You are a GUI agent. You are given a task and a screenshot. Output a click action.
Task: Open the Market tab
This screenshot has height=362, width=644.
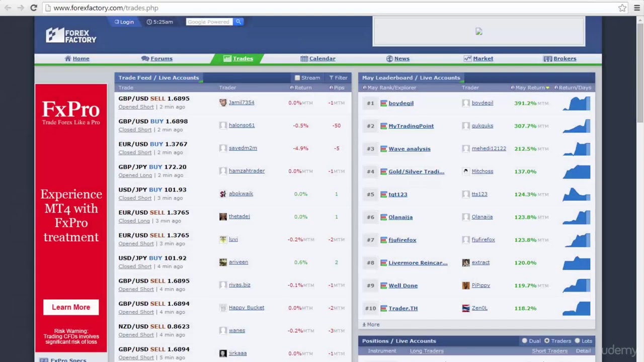pos(478,59)
